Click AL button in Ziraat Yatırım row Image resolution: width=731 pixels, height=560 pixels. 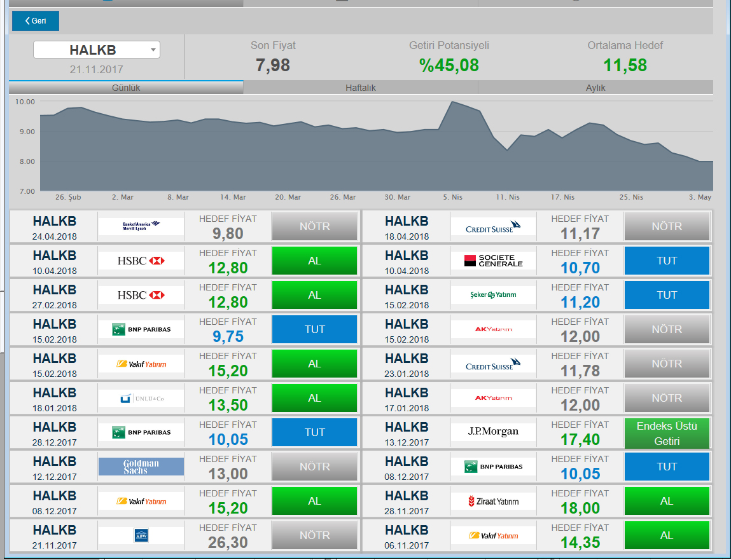(667, 502)
